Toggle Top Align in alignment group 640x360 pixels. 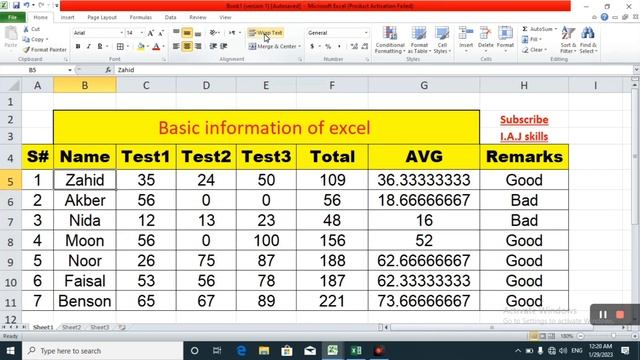point(176,33)
